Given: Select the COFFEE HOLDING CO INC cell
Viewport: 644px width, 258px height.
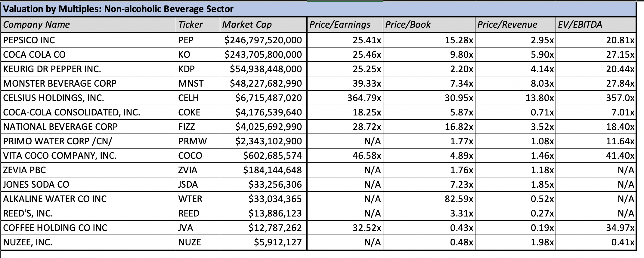Looking at the screenshot, I should pos(88,228).
